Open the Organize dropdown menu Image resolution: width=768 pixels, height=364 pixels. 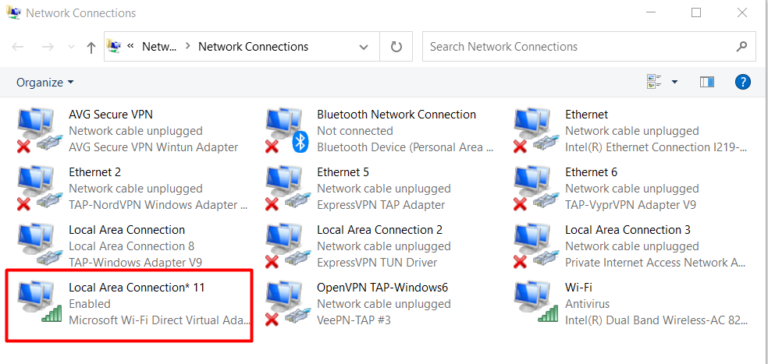[45, 82]
